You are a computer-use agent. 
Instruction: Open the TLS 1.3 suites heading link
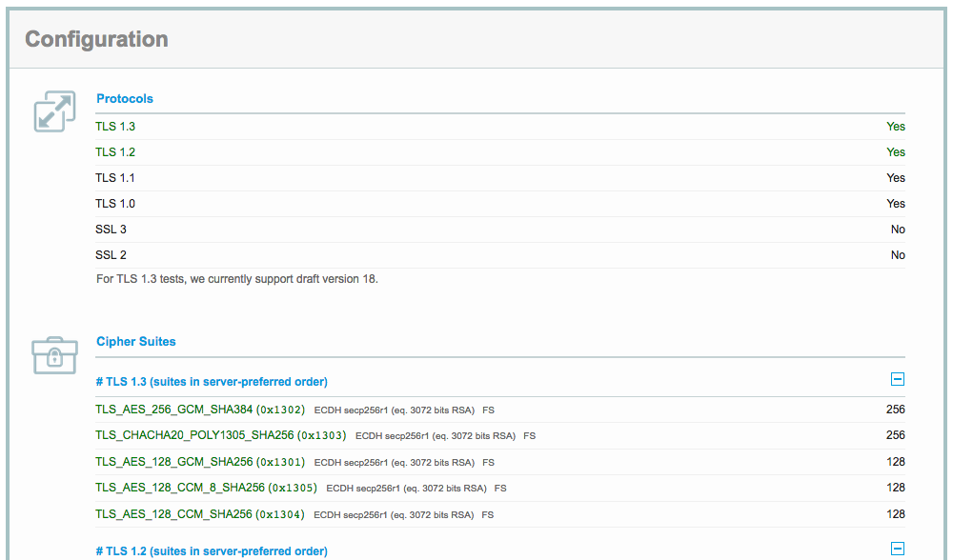(212, 382)
